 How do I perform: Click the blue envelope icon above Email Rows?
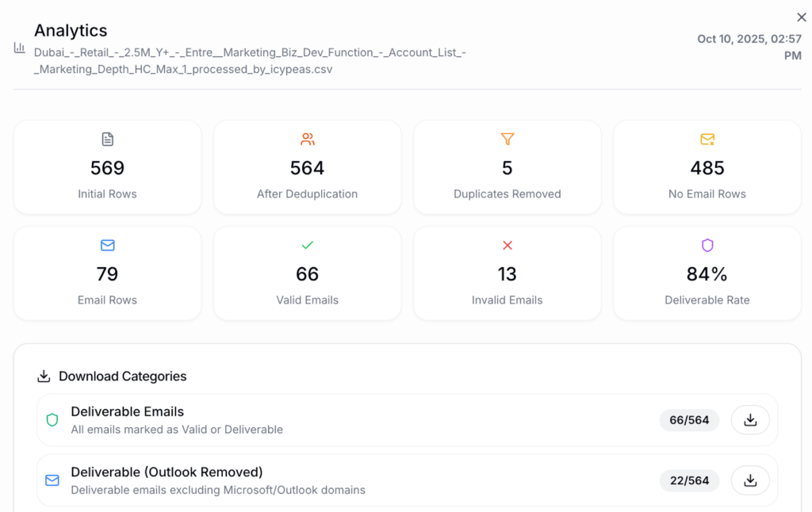click(x=107, y=246)
